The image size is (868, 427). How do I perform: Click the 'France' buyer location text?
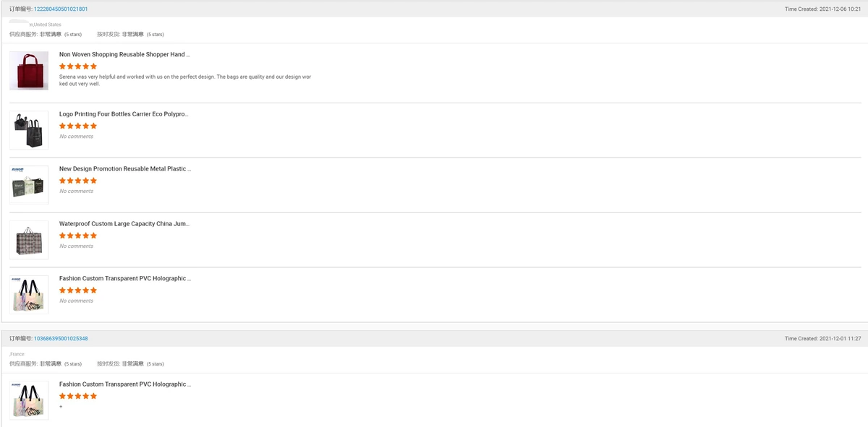point(17,354)
